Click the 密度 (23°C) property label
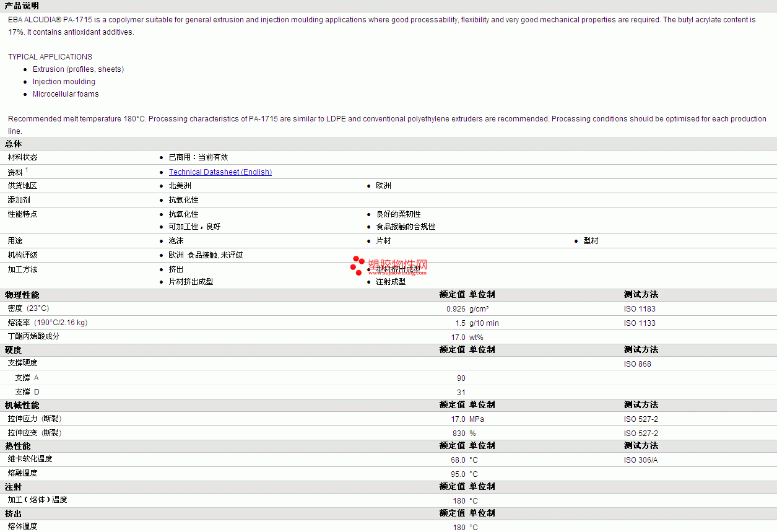777x532 pixels. click(28, 308)
